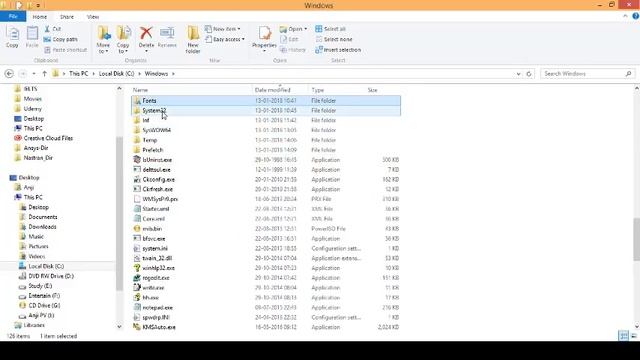Switch to the Home ribbon tab
The height and width of the screenshot is (360, 640).
click(x=40, y=17)
